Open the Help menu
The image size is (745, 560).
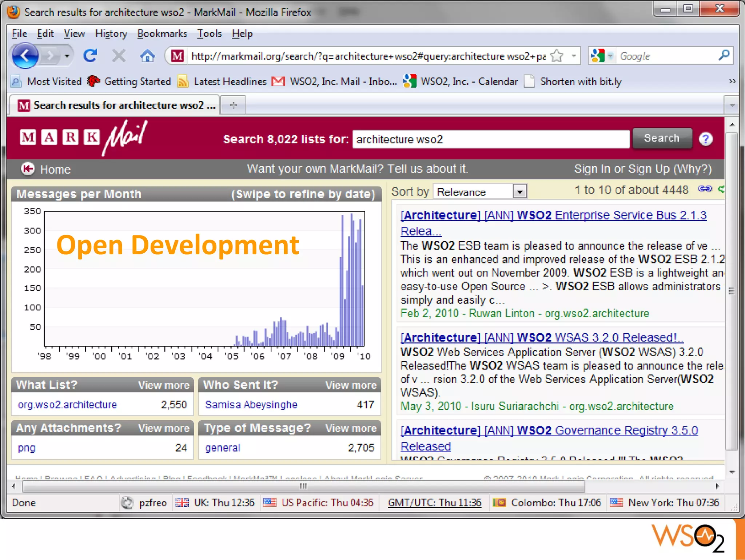click(x=242, y=33)
